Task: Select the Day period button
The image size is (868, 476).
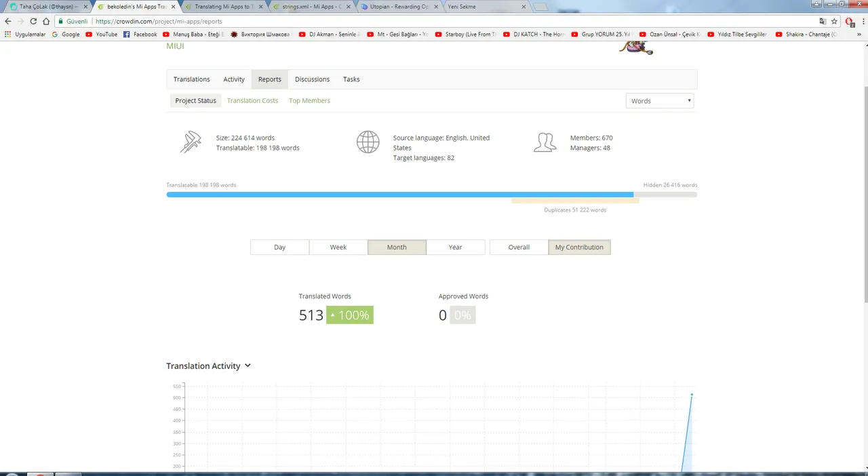Action: pyautogui.click(x=279, y=247)
